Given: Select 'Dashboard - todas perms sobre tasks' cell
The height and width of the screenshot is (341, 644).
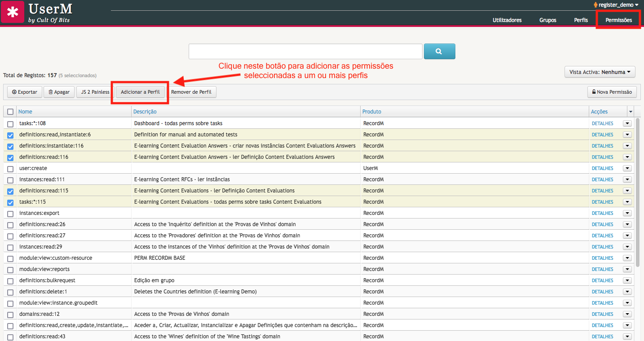Looking at the screenshot, I should point(178,123).
